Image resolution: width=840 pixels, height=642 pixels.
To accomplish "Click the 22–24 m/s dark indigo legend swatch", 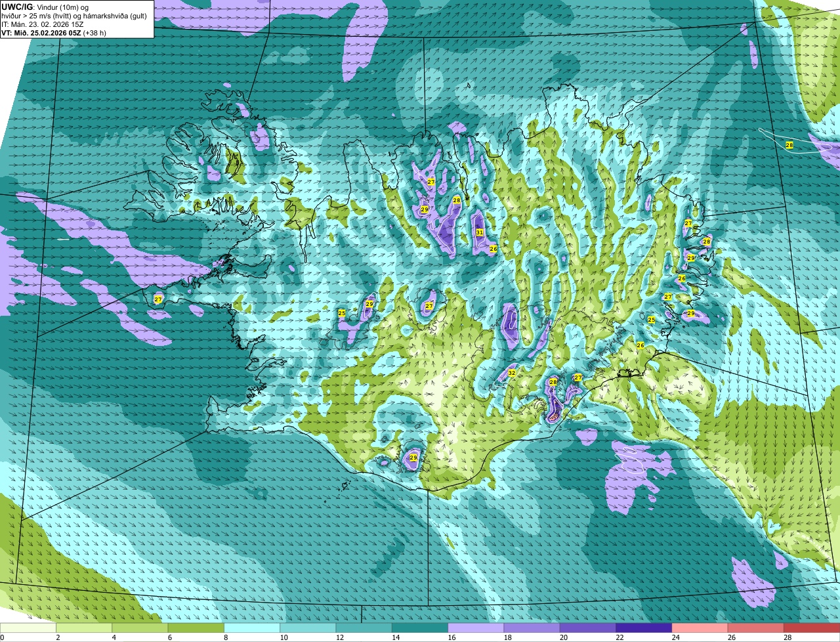I will click(x=644, y=628).
